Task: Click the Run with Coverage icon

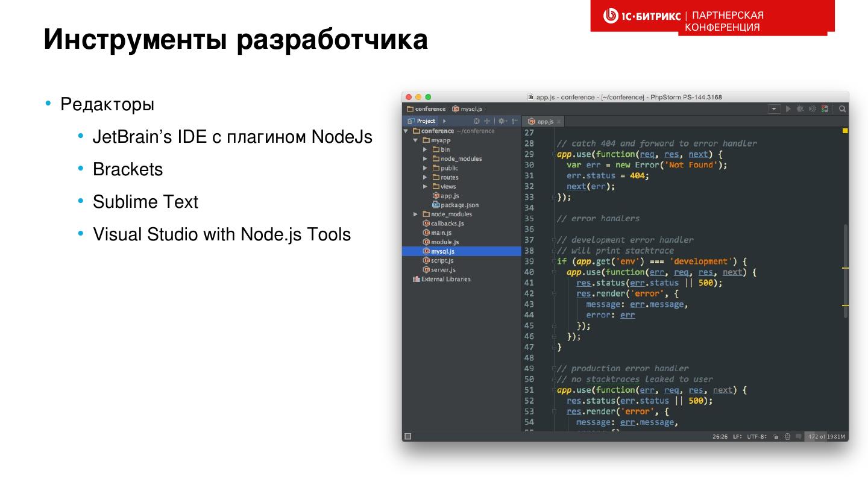Action: (813, 109)
